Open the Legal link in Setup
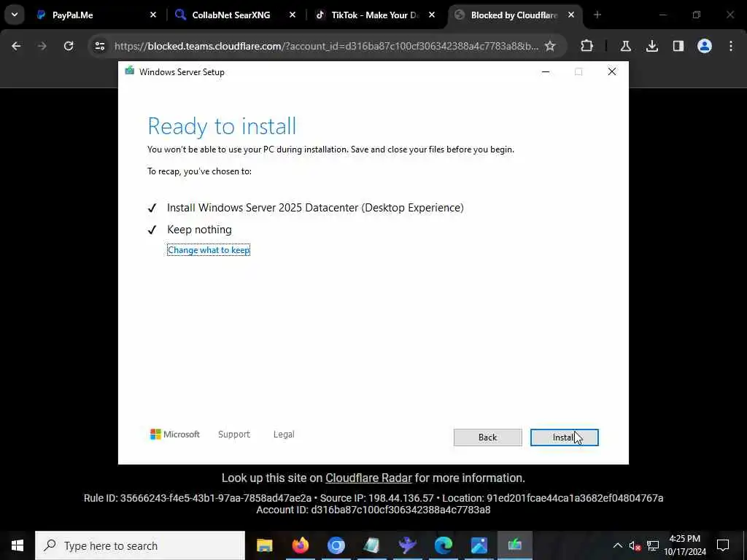This screenshot has height=560, width=747. click(x=284, y=435)
